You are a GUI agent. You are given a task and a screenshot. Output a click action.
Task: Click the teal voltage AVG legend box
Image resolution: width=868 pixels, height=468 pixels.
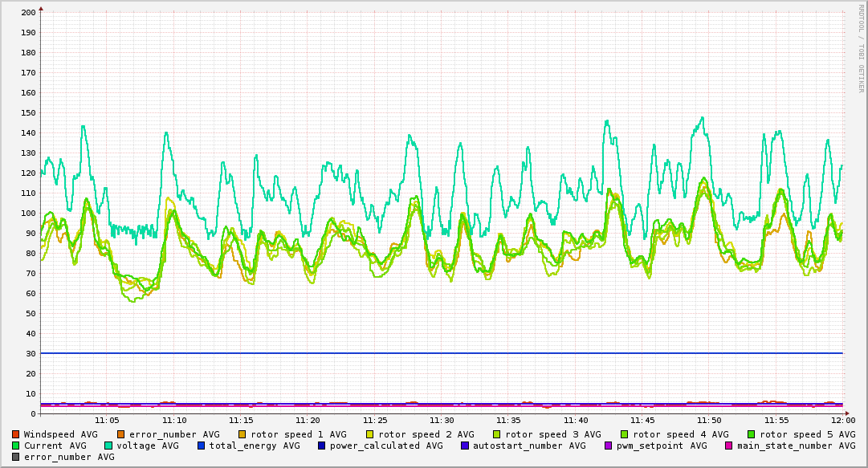coord(108,446)
